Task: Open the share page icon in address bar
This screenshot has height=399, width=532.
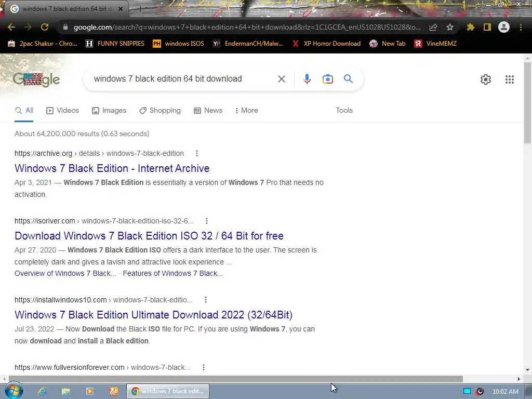Action: [x=433, y=27]
